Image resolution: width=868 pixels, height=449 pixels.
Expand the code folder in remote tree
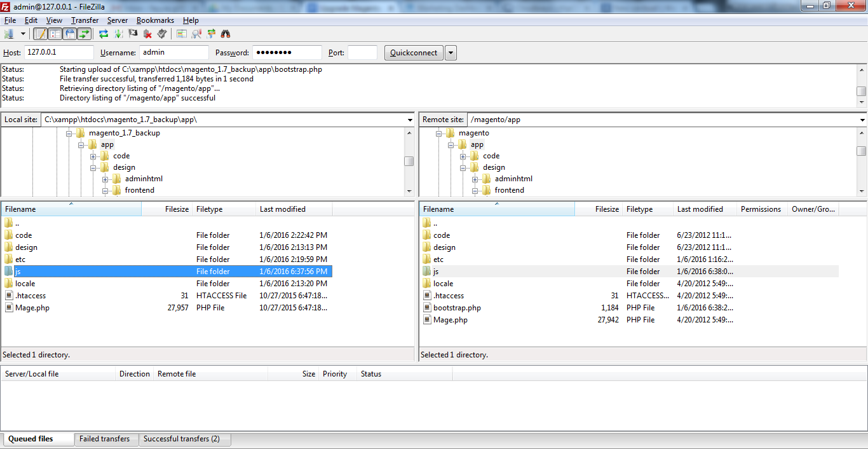pyautogui.click(x=463, y=156)
